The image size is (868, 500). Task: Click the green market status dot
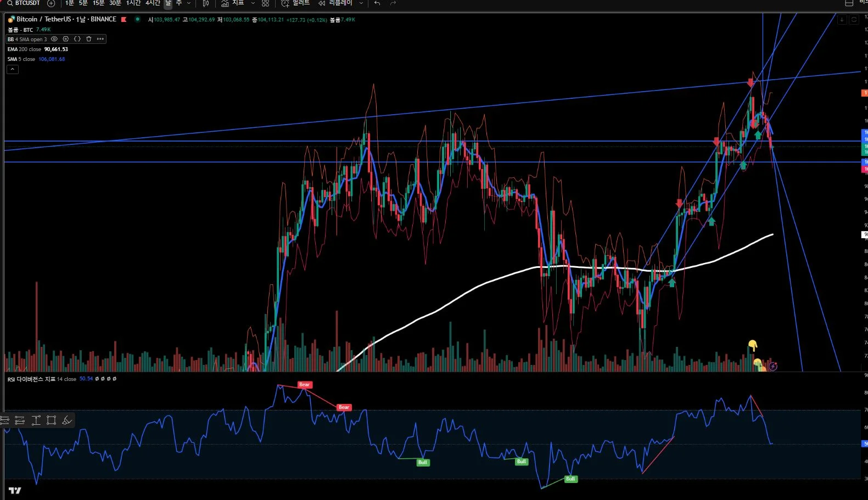tap(137, 19)
